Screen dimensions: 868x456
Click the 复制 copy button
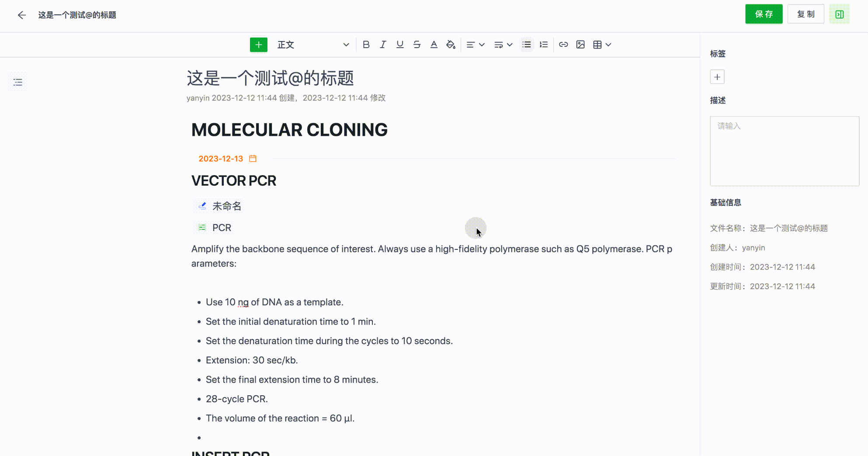(x=806, y=14)
